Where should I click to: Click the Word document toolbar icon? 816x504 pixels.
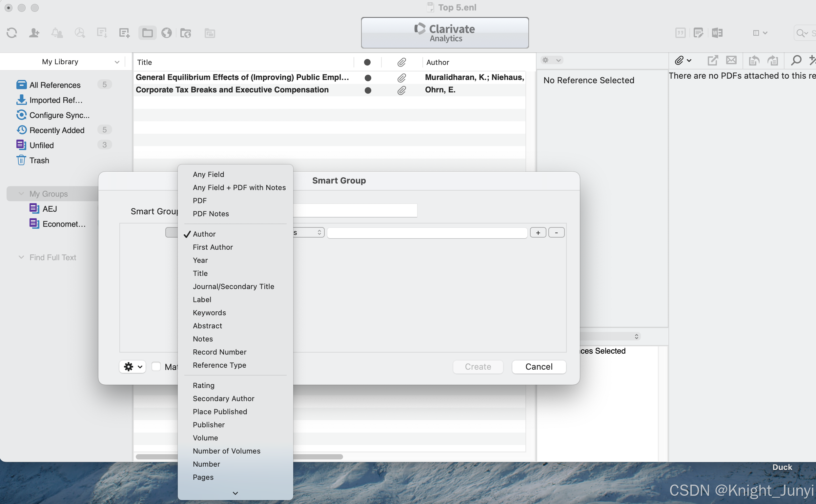717,33
